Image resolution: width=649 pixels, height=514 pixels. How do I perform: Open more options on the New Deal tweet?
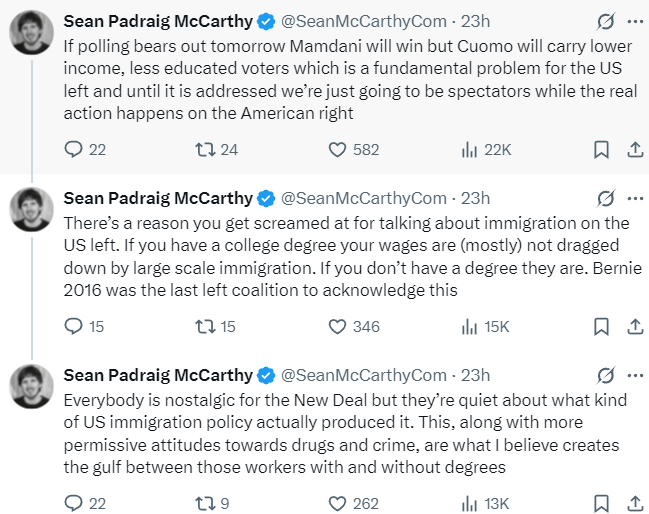click(x=634, y=376)
